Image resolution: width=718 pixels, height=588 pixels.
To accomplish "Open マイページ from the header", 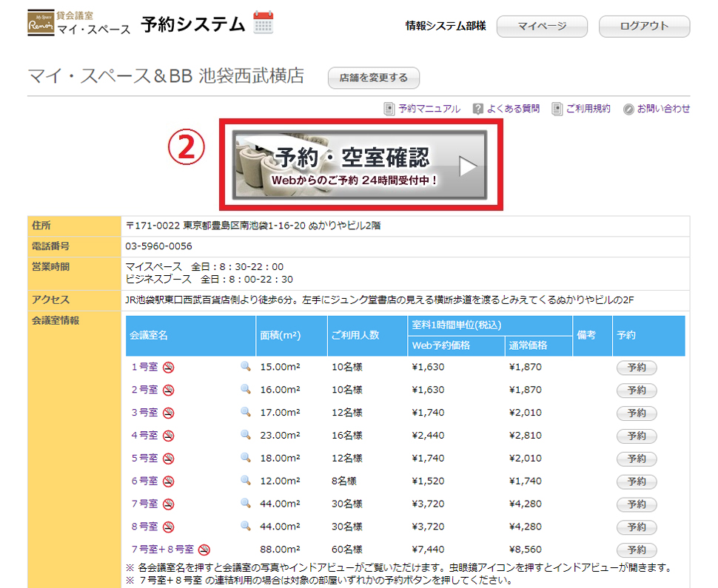I will (542, 27).
